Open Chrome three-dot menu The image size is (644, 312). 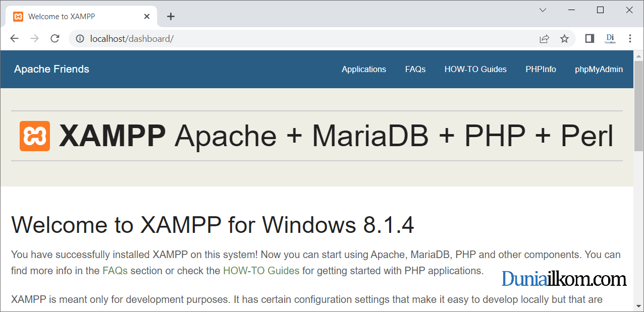630,39
